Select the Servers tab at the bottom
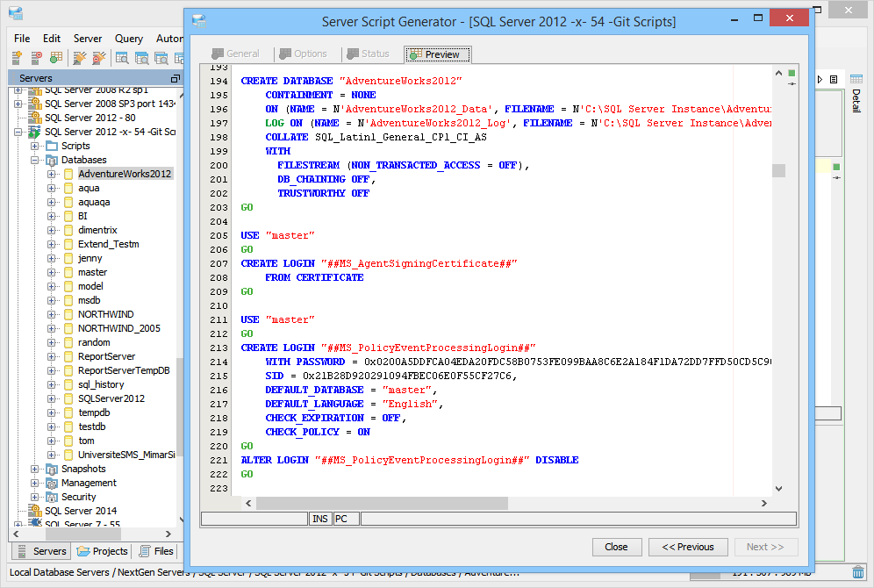The image size is (874, 588). tap(42, 551)
